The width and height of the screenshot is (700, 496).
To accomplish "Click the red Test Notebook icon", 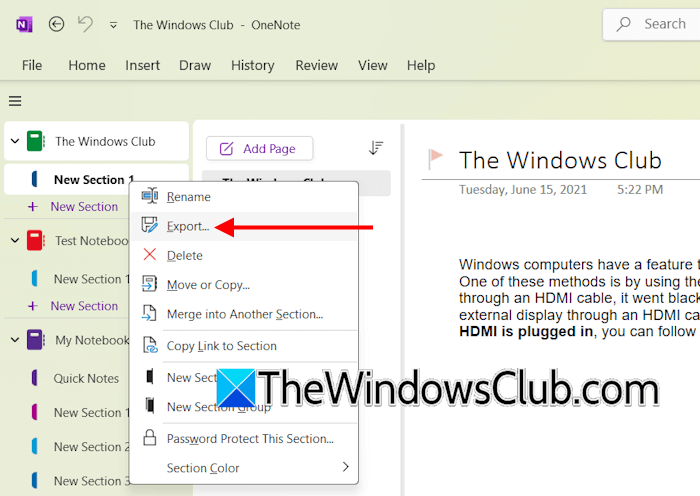I will pyautogui.click(x=35, y=240).
